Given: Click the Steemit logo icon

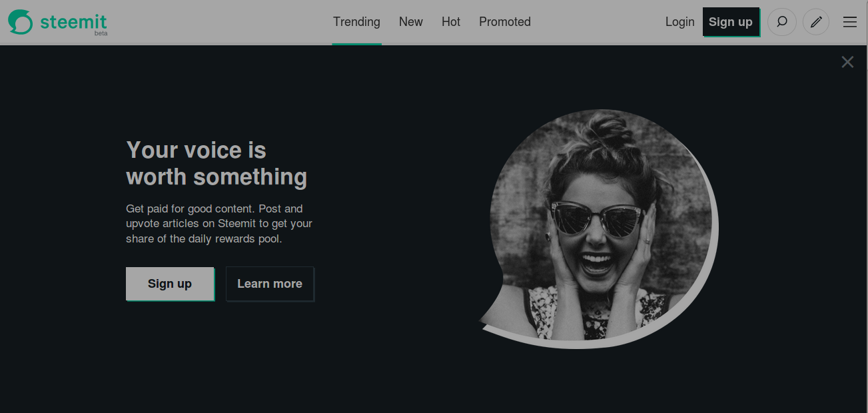Looking at the screenshot, I should [x=20, y=22].
